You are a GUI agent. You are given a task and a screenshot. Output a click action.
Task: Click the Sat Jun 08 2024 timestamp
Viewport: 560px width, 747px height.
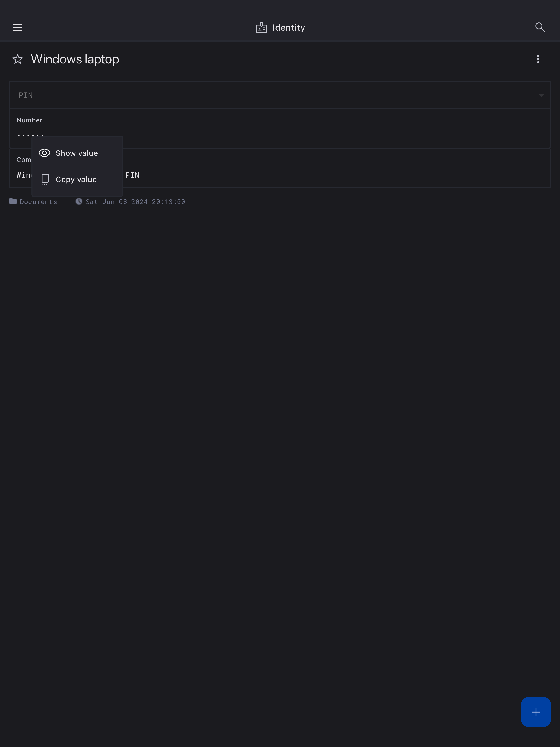pos(135,202)
